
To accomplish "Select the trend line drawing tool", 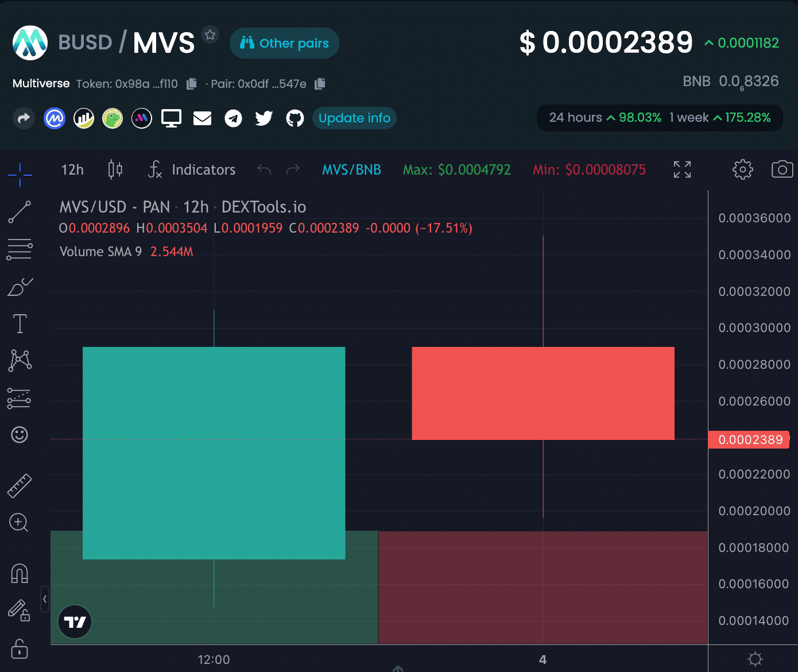I will click(x=20, y=212).
